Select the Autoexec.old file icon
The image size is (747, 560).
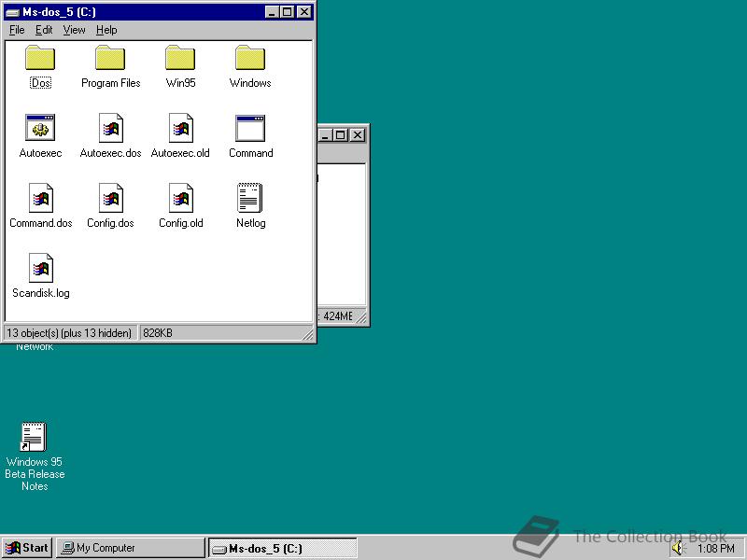pyautogui.click(x=180, y=128)
